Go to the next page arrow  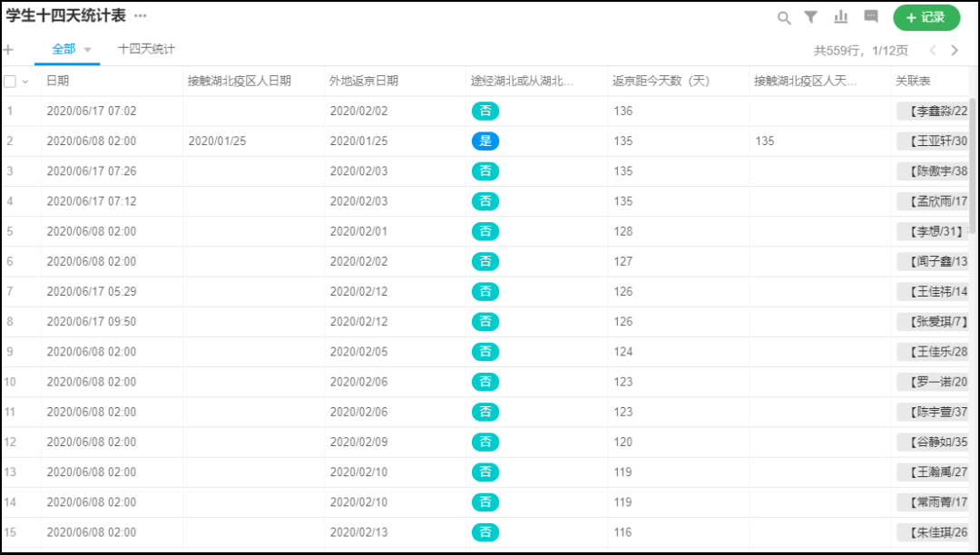tap(955, 51)
